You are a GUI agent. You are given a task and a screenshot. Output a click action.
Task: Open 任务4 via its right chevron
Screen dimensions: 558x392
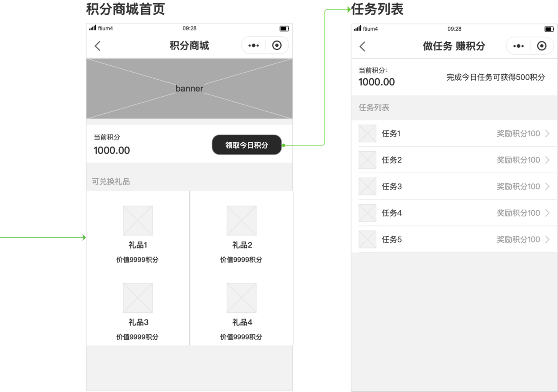click(547, 213)
